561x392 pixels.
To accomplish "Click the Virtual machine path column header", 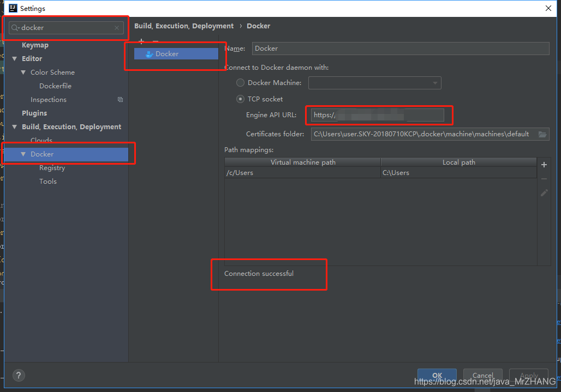I will pyautogui.click(x=303, y=162).
